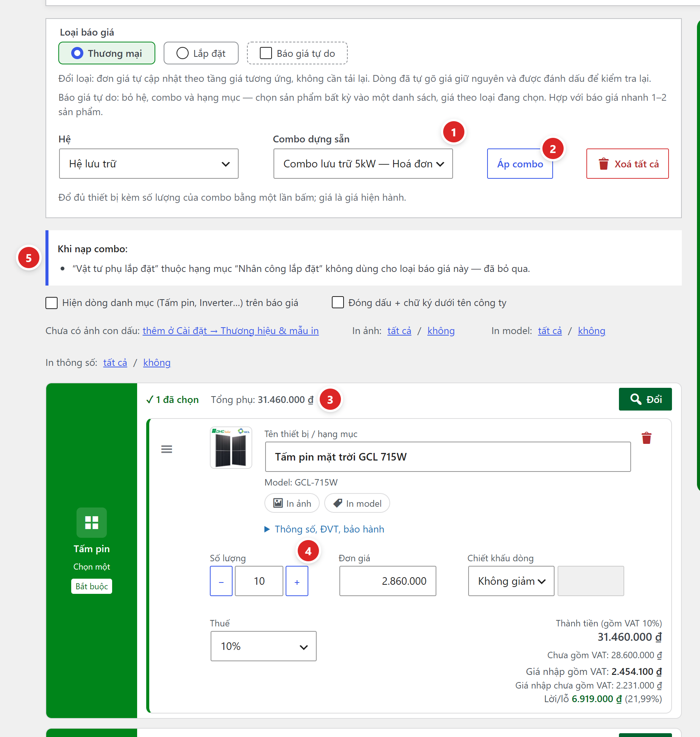Click the Áp combo button
Screen dimensions: 700x737
point(520,164)
